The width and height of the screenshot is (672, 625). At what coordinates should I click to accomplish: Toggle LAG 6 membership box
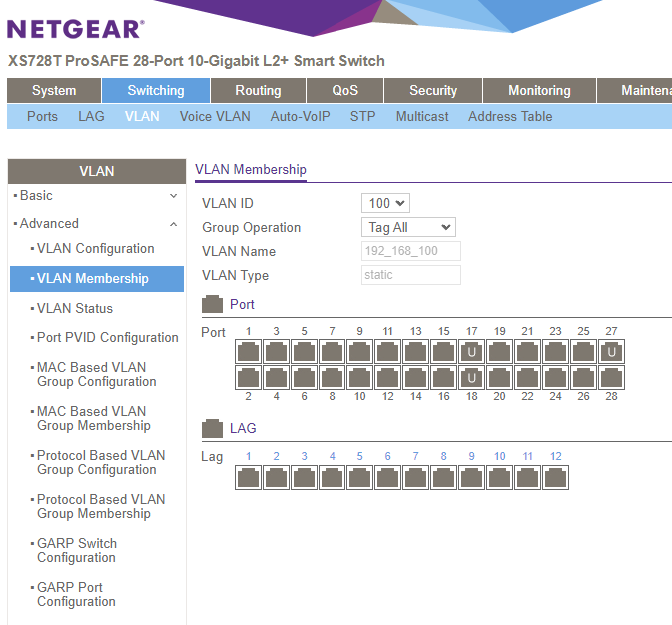click(388, 477)
